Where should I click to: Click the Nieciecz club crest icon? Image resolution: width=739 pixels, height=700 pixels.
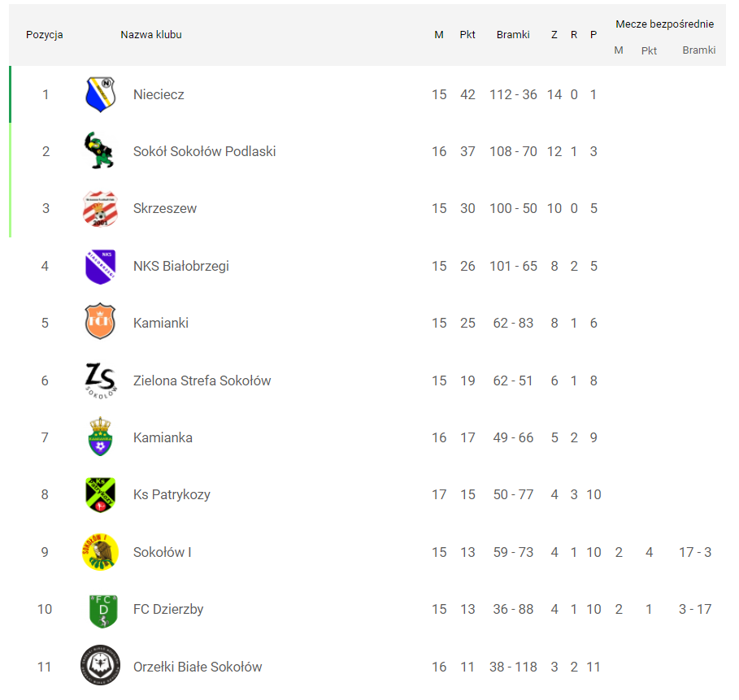(x=101, y=94)
